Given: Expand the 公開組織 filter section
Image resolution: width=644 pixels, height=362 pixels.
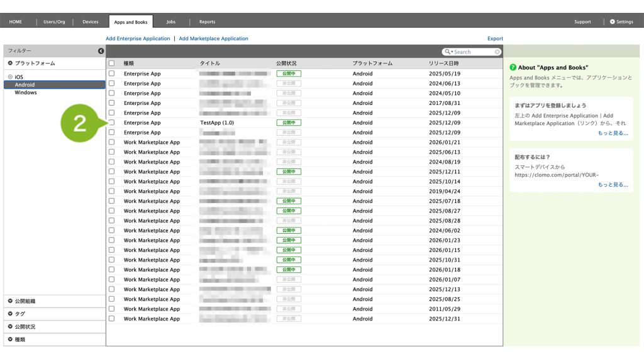Looking at the screenshot, I should [10, 301].
